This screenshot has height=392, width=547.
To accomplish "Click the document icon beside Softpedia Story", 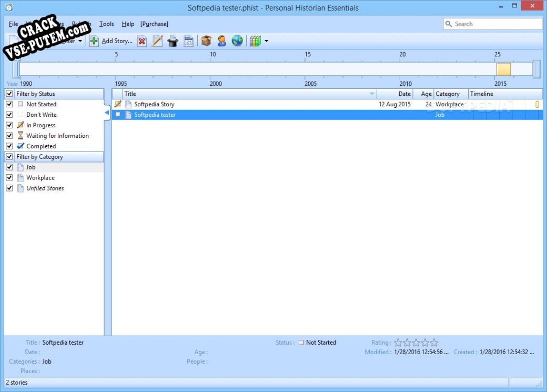I will (128, 104).
